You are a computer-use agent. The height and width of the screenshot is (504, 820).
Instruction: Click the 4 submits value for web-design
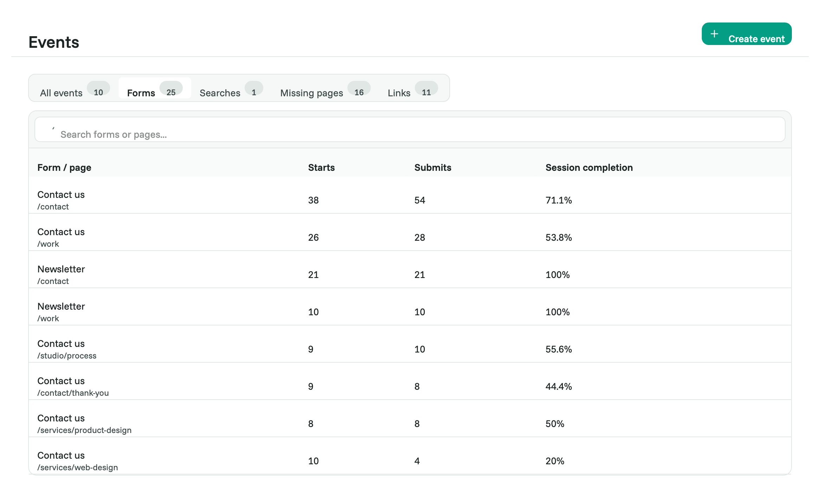[417, 461]
